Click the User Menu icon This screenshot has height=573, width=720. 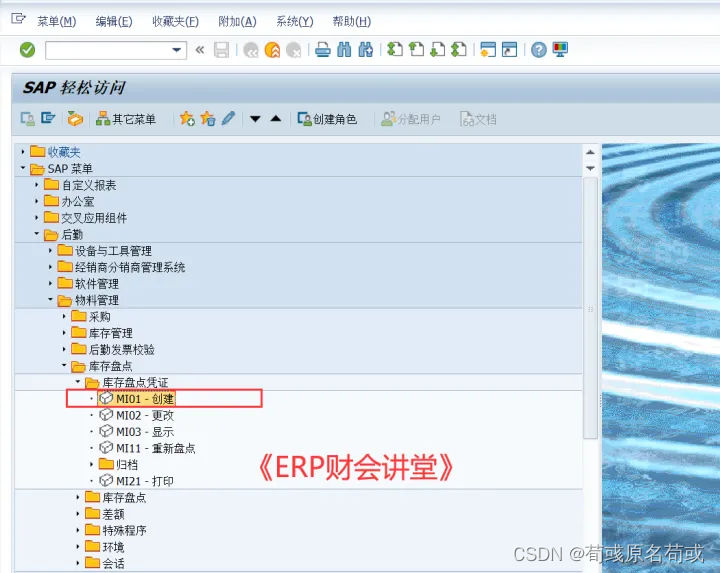28,119
